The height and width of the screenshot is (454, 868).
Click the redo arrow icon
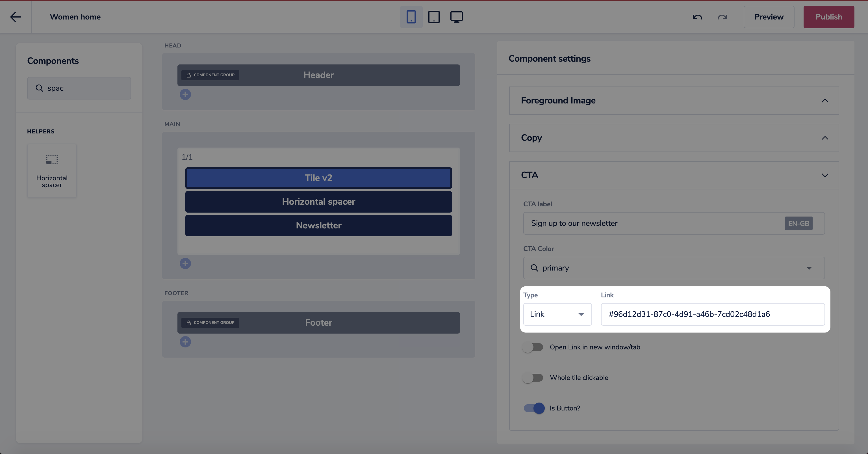[722, 17]
